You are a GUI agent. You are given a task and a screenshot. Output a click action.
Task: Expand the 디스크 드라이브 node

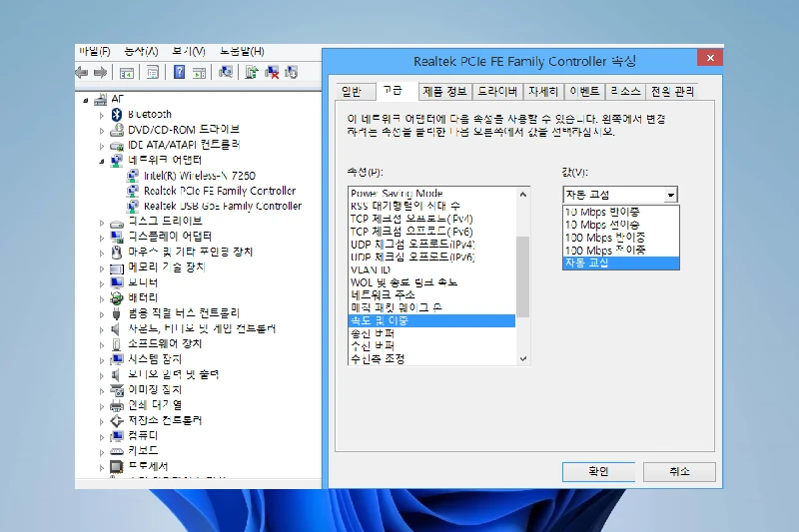(x=102, y=223)
